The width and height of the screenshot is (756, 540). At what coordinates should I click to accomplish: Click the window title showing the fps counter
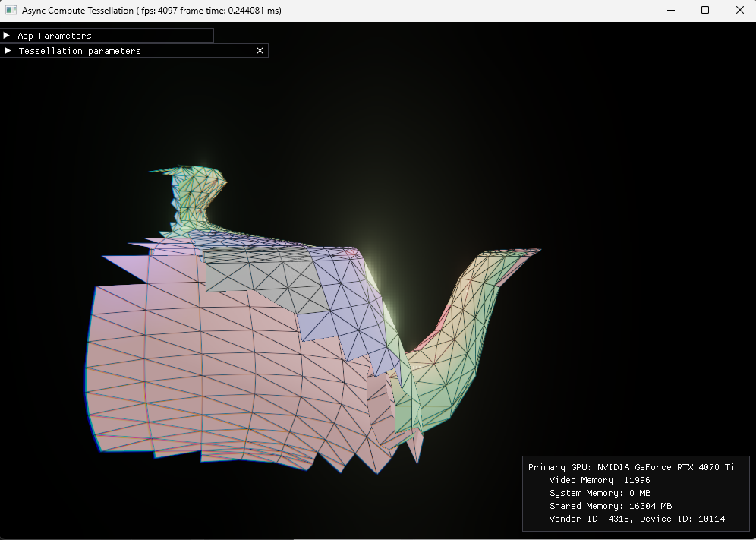click(x=151, y=10)
